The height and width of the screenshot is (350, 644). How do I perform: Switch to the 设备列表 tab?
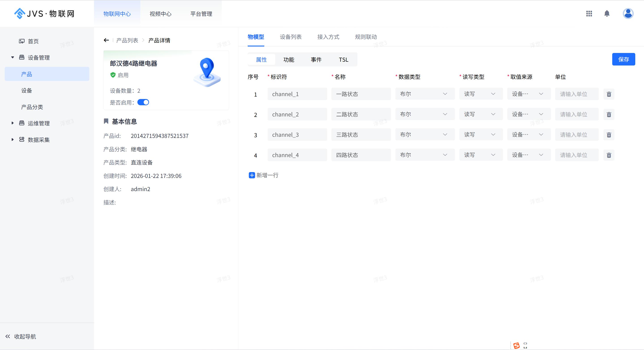290,37
